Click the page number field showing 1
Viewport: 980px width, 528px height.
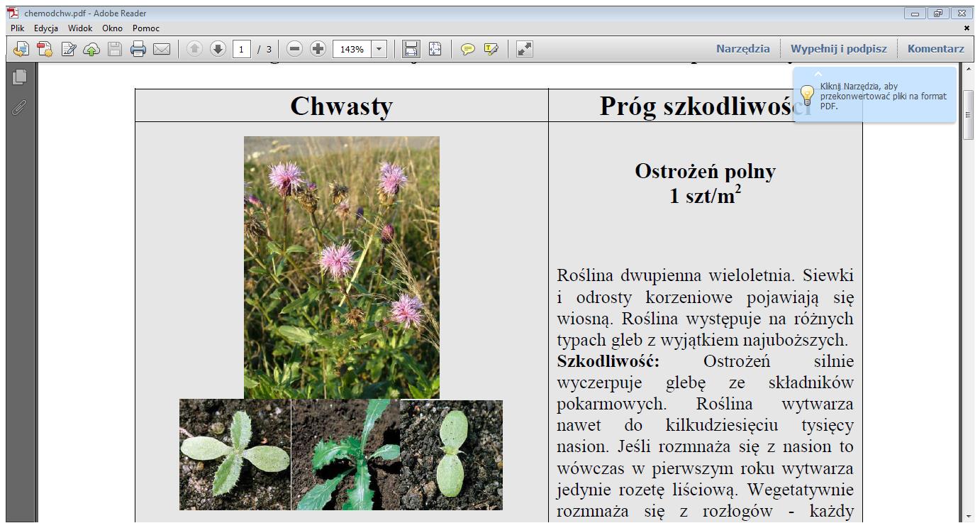[x=241, y=49]
